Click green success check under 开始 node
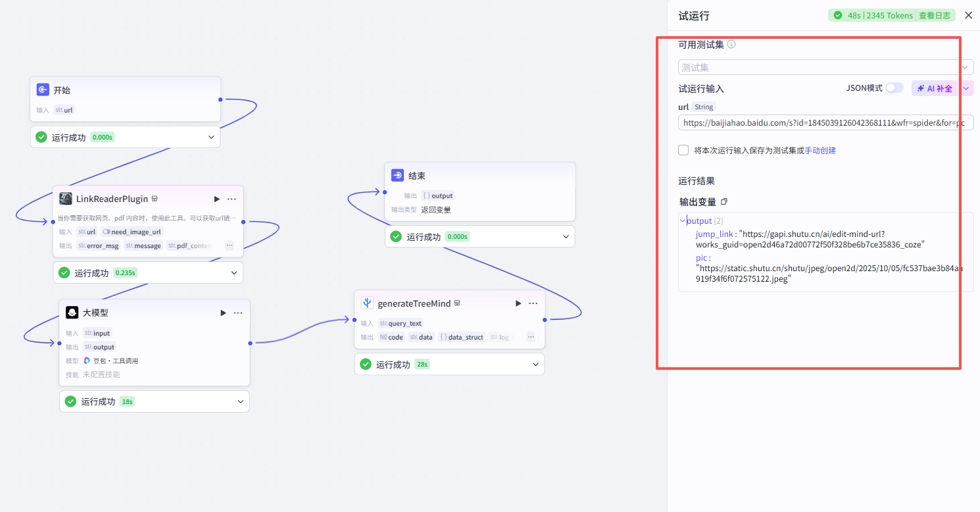 [41, 137]
